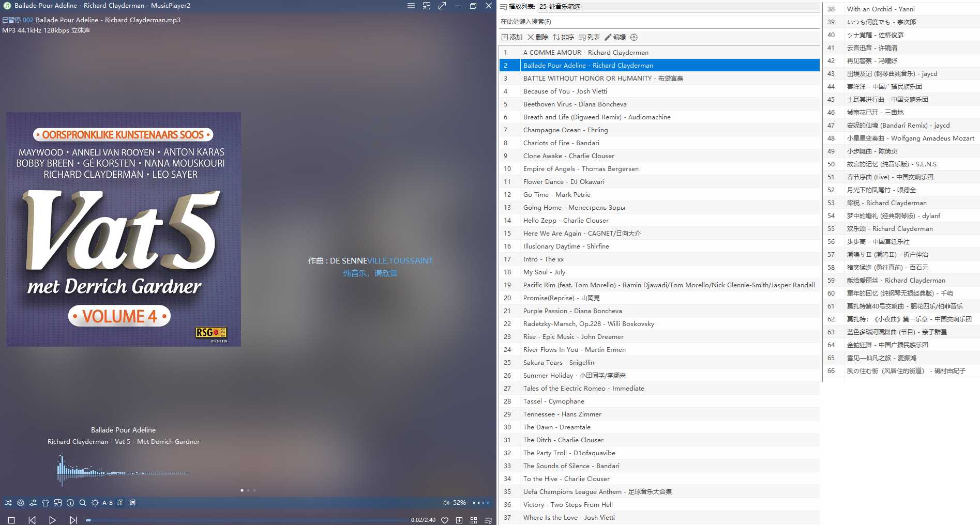The image size is (980, 526).
Task: Select Chariots of Fire - Bandari
Action: tap(659, 143)
